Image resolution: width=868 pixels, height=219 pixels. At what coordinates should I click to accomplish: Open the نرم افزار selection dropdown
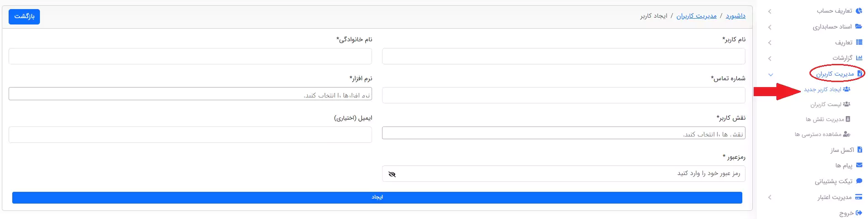click(x=190, y=94)
